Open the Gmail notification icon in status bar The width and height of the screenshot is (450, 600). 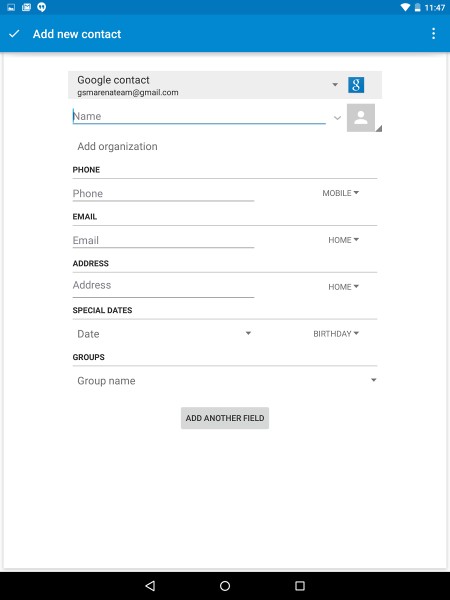tap(26, 7)
